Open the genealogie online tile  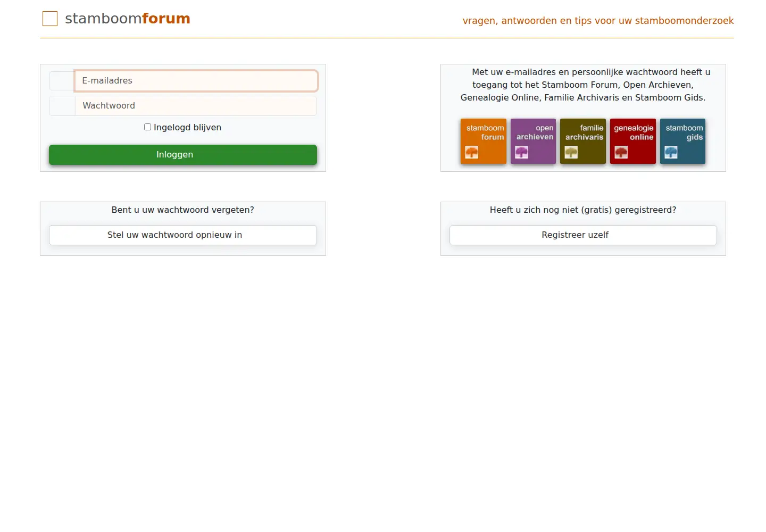tap(633, 141)
